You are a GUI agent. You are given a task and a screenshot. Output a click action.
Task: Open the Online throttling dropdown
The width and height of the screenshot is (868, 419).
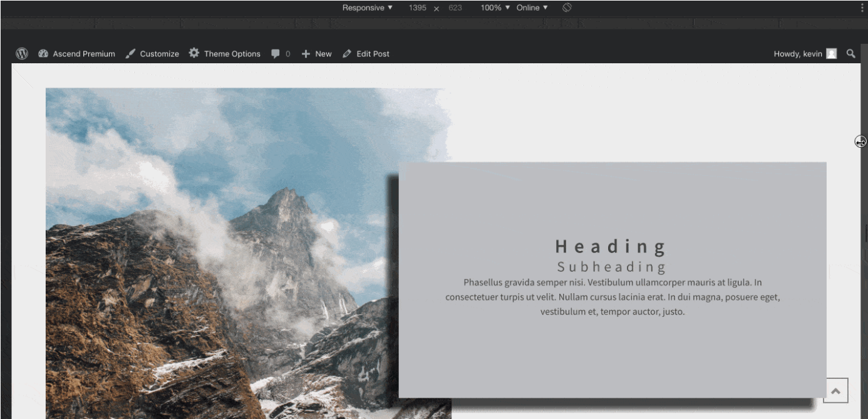click(x=532, y=8)
